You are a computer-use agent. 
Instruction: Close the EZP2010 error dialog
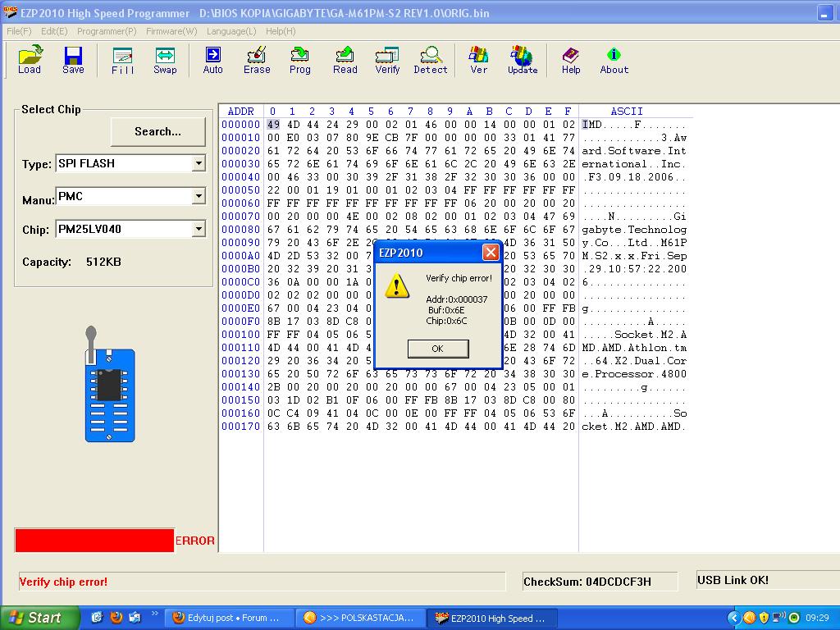coord(491,253)
